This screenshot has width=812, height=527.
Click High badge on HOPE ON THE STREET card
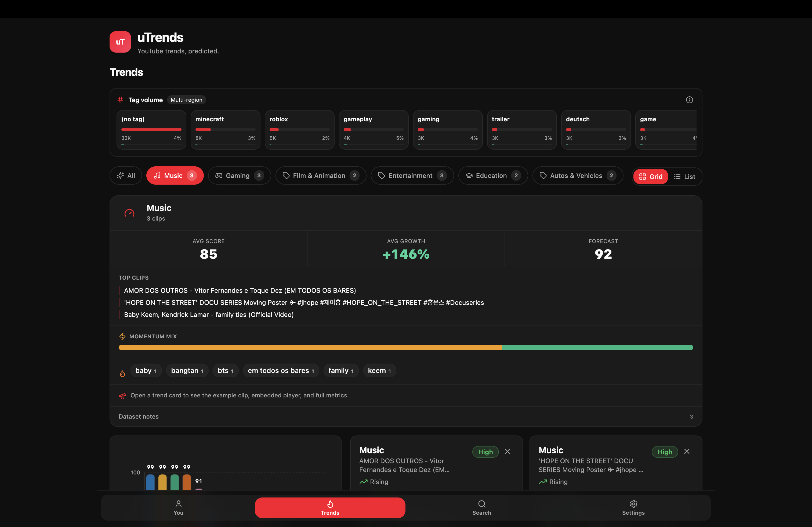pyautogui.click(x=665, y=452)
